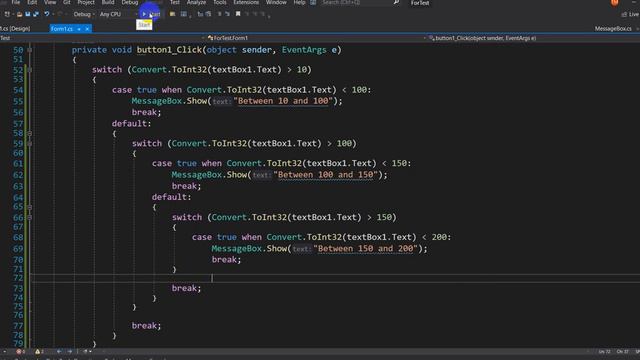Screen dimensions: 640x360
Task: Click the "Between 100 and 150" string literal
Action: tap(325, 175)
